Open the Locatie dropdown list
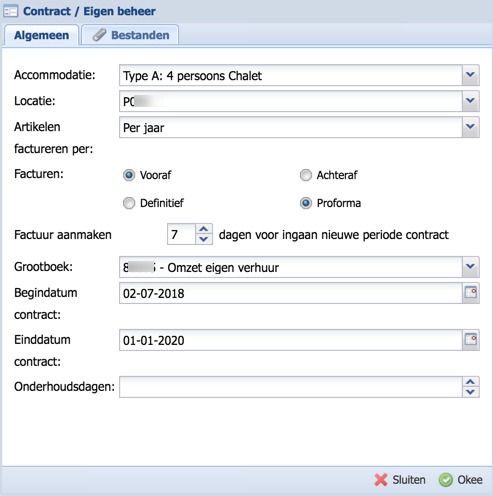Image resolution: width=493 pixels, height=496 pixels. pos(471,101)
